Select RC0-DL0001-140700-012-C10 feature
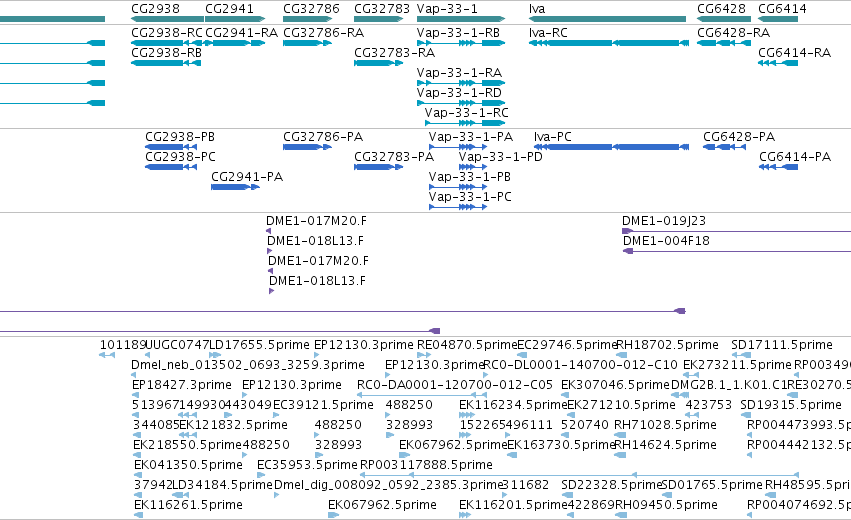Screen dimensions: 851x520 (485, 375)
